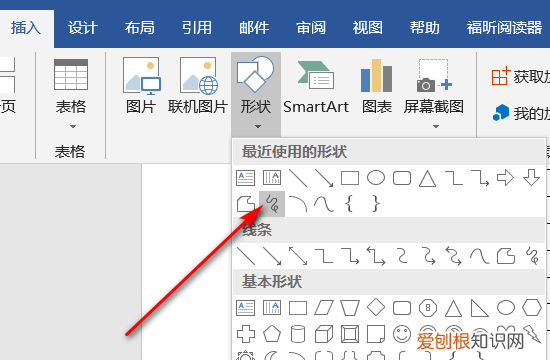Viewport: 550px width, 360px height.
Task: Open 我的加载项 my add-ins
Action: click(521, 113)
